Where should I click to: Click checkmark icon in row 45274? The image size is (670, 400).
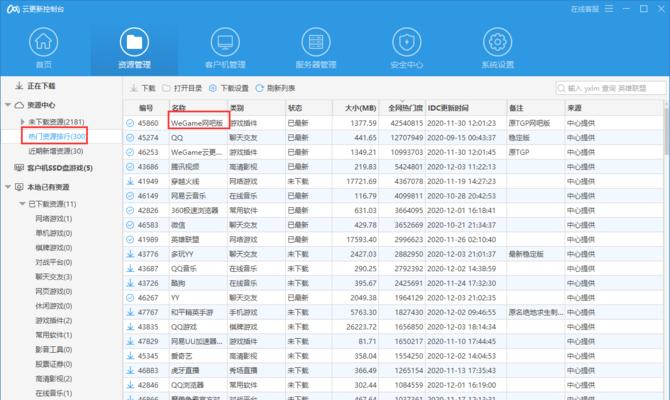(130, 138)
